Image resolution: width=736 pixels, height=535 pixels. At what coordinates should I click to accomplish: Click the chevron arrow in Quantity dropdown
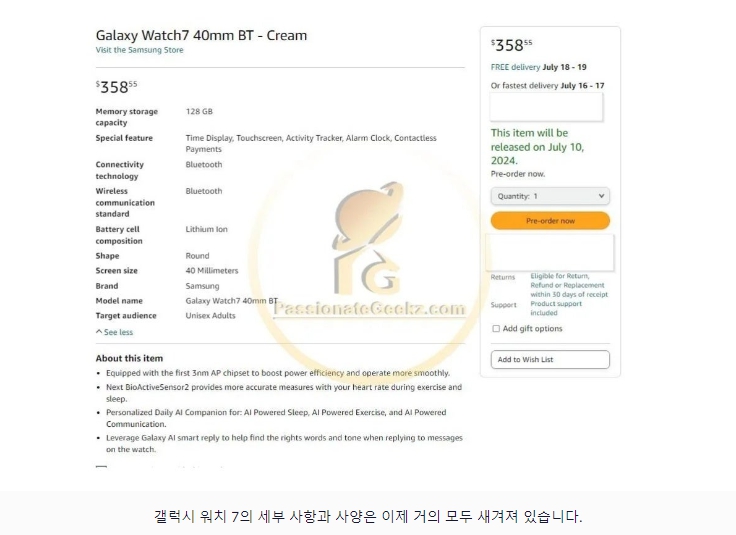pos(601,196)
